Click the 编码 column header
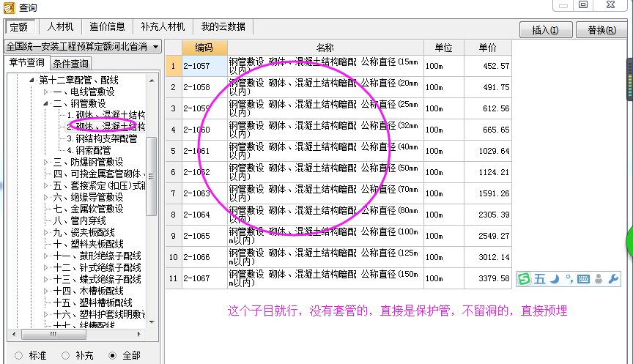Viewport: 633px width, 364px height. point(204,48)
